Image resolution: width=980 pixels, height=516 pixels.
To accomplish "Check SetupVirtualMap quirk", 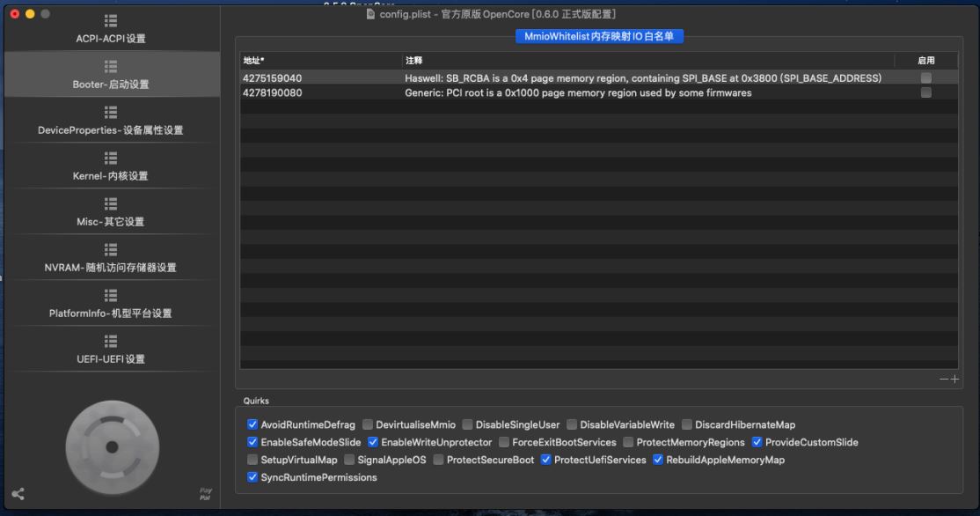I will (x=252, y=459).
